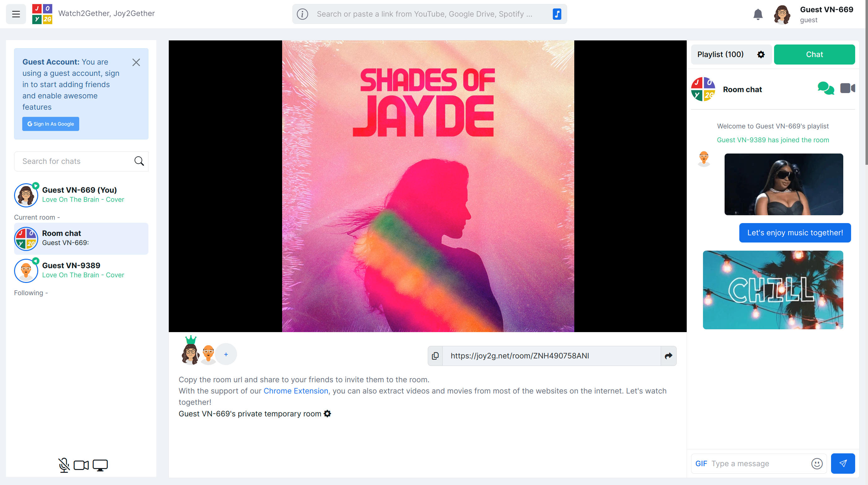868x485 pixels.
Task: Open Room chat in the sidebar
Action: tap(81, 238)
